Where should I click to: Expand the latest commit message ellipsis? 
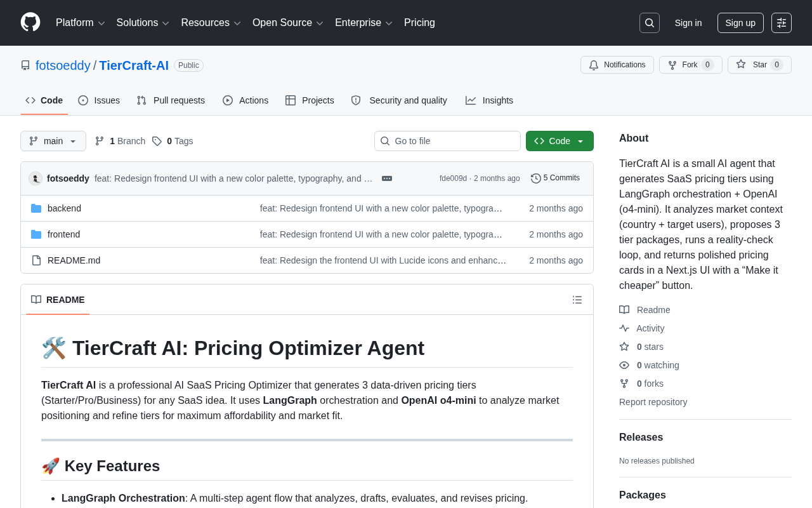(x=387, y=178)
